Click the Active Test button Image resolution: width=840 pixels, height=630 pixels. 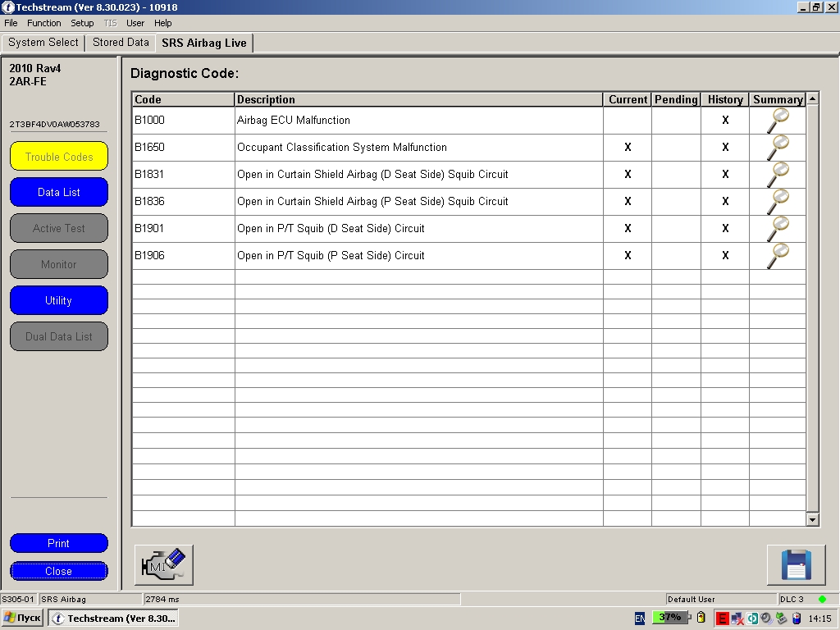59,228
